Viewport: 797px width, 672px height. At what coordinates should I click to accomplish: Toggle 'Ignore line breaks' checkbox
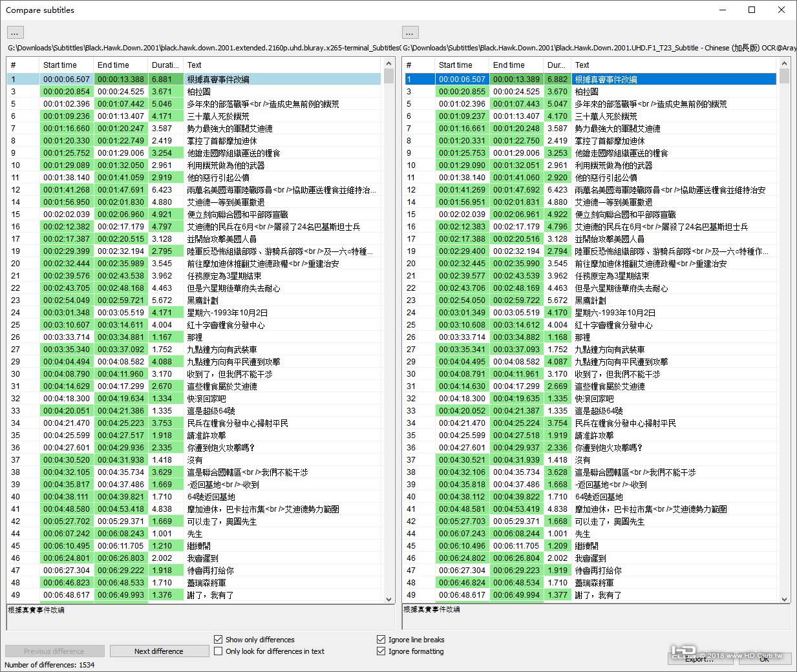381,640
